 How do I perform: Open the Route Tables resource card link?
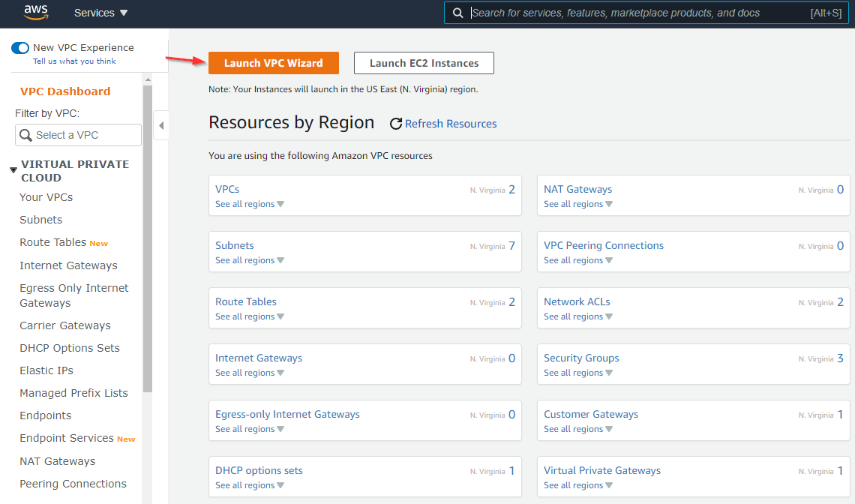tap(246, 301)
